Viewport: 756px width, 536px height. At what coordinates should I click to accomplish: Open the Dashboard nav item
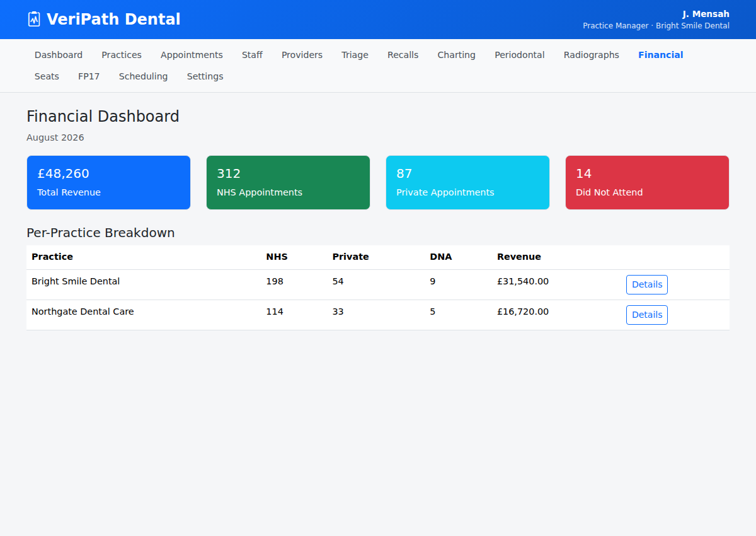coord(59,55)
